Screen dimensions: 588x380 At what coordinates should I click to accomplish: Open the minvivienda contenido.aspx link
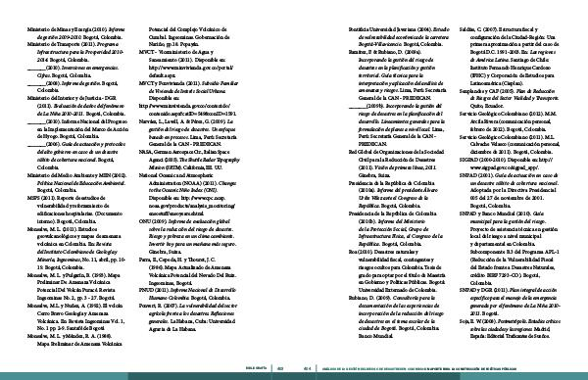187,110
